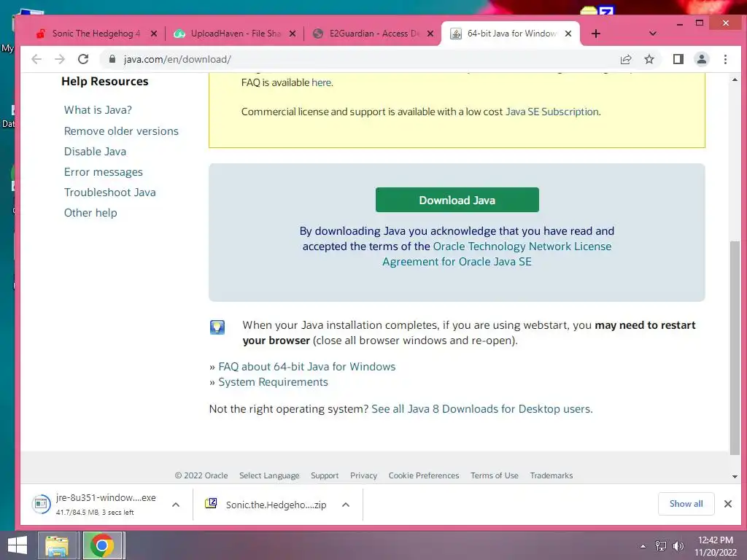Go forward in browser history
The width and height of the screenshot is (747, 560).
60,59
